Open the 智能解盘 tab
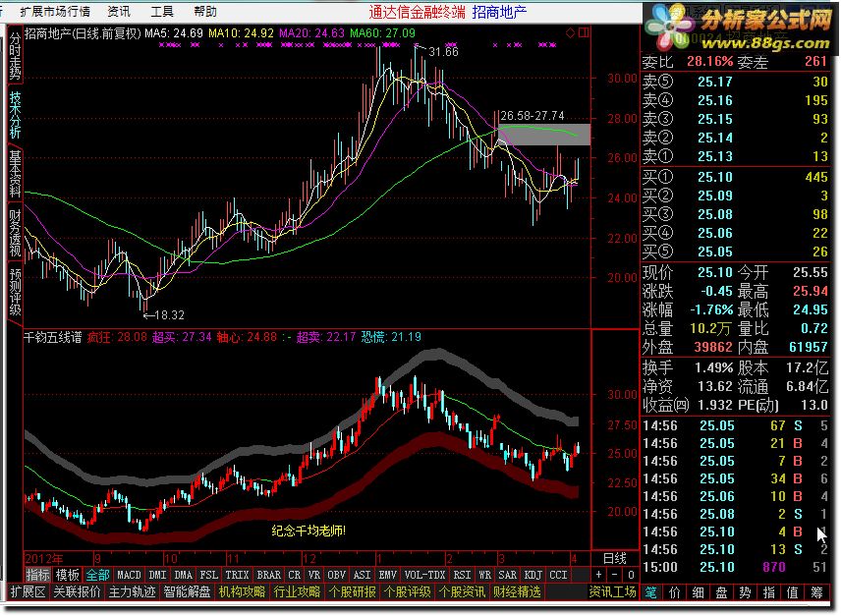The image size is (841, 616). (188, 591)
